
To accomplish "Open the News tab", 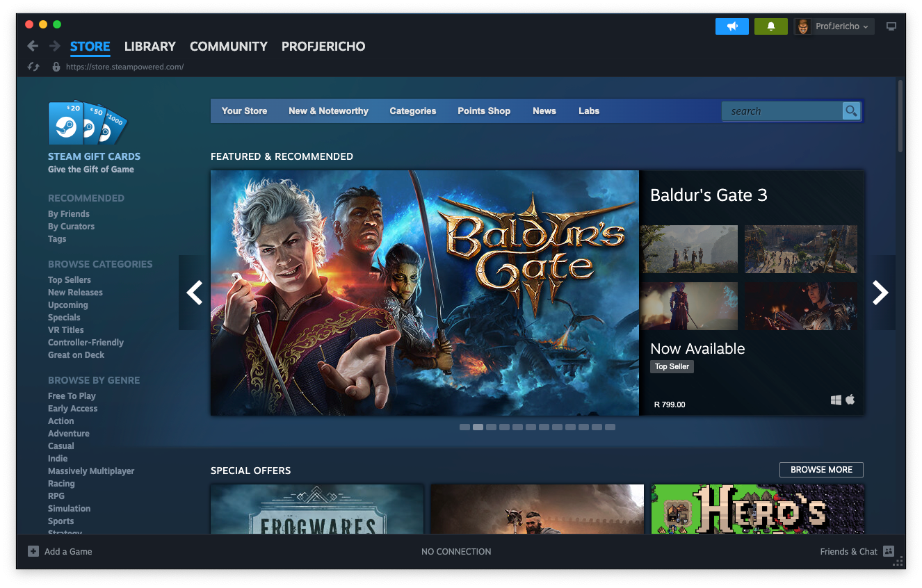I will tap(544, 111).
